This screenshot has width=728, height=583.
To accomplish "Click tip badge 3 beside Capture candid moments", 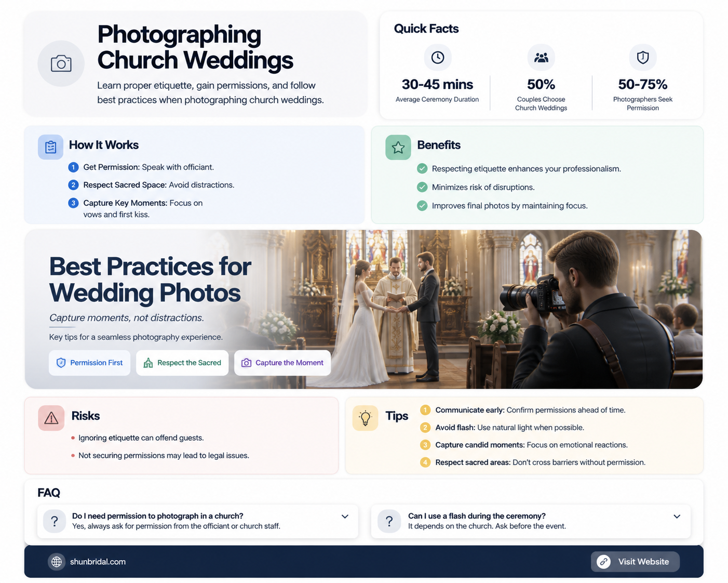I will [425, 445].
